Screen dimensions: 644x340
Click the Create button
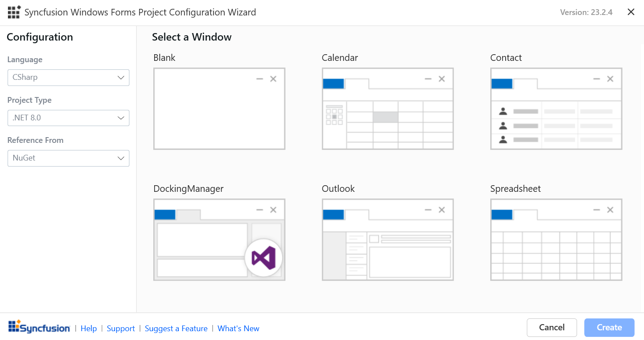609,328
